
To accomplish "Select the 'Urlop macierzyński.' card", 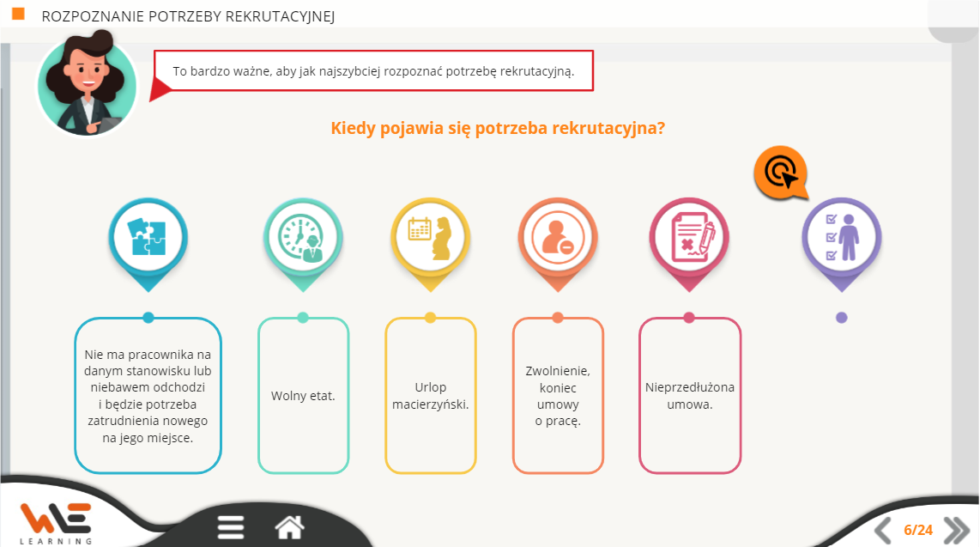I will pos(431,395).
